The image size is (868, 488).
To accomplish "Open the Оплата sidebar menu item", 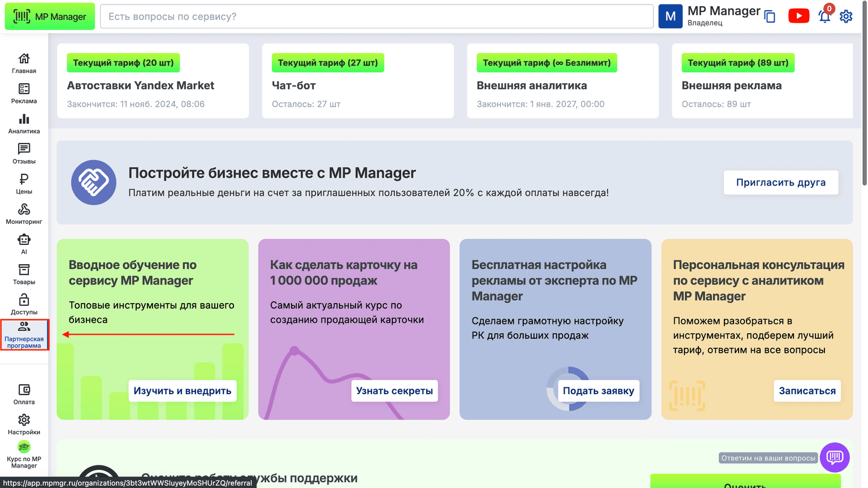I will 24,394.
